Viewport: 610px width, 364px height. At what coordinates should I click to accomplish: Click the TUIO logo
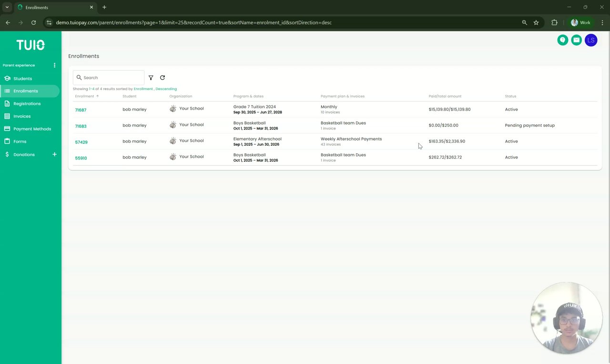(30, 45)
